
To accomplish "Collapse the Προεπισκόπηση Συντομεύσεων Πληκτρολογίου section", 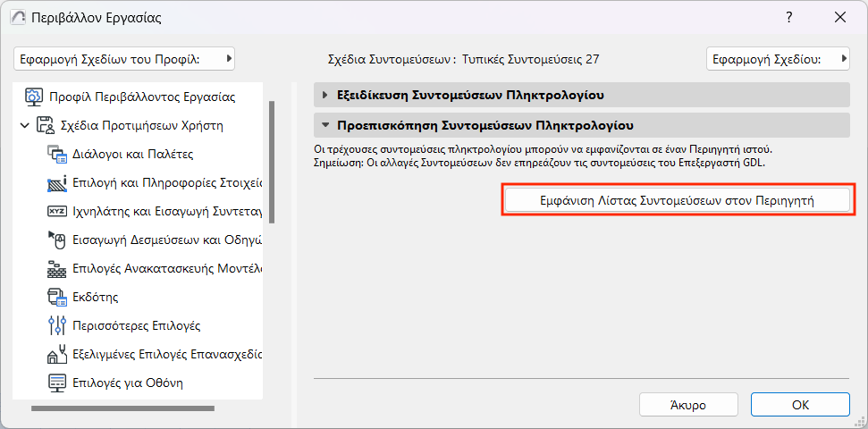I will click(325, 125).
